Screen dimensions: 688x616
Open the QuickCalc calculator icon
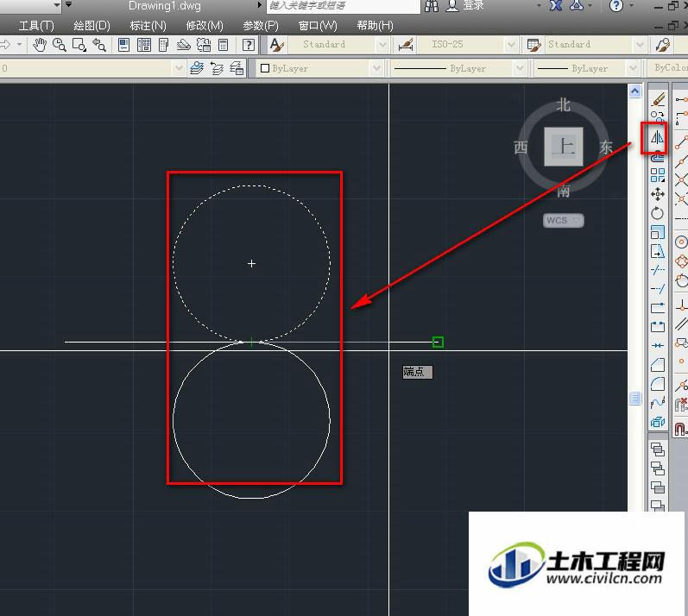coord(224,45)
